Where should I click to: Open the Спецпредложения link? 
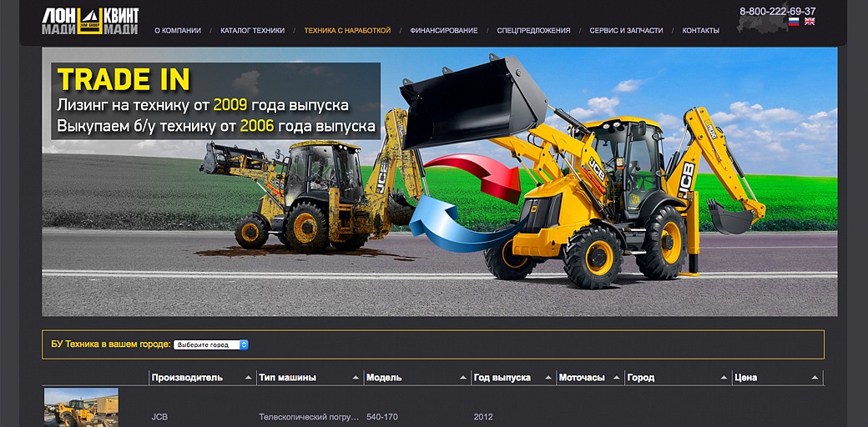[533, 31]
